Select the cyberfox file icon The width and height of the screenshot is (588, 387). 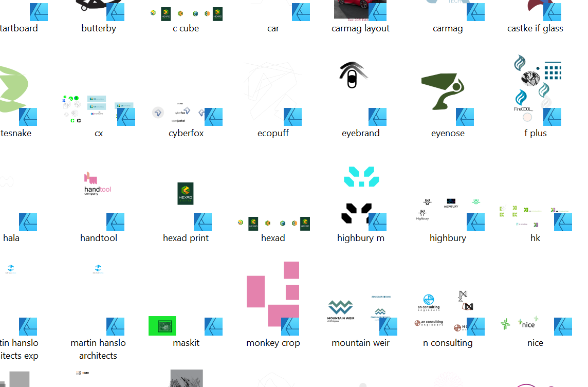[x=187, y=113]
